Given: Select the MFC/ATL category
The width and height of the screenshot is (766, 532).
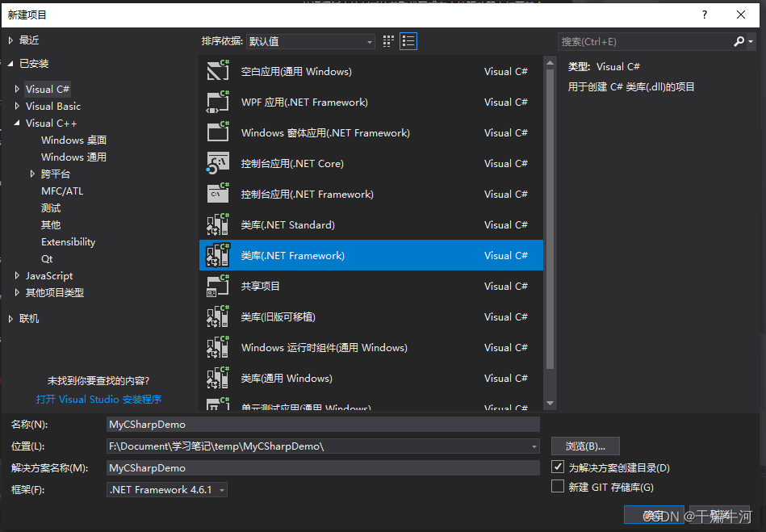Looking at the screenshot, I should point(62,191).
